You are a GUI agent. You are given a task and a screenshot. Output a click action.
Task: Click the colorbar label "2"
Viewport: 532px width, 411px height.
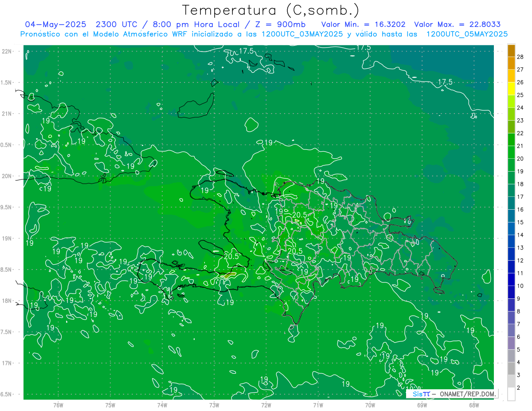[519, 388]
